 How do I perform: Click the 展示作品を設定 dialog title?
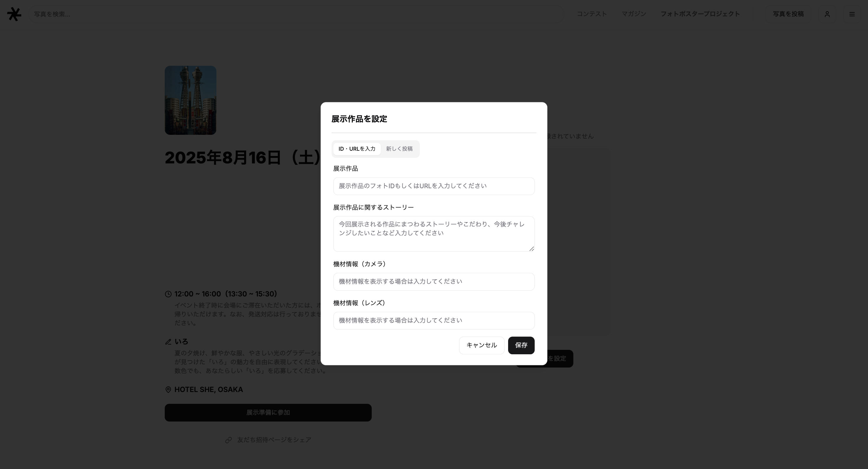(x=359, y=119)
